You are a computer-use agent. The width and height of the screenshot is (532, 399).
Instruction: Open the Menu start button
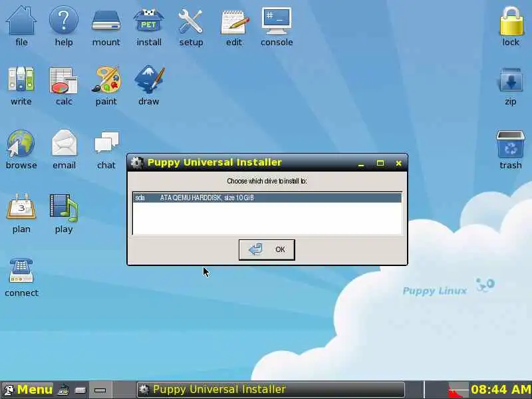click(29, 389)
